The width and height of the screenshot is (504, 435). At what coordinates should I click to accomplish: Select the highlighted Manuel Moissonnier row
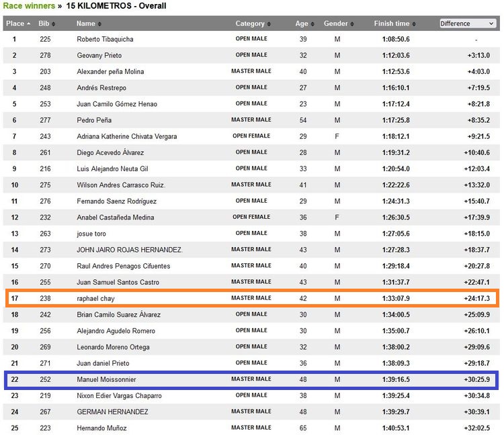(251, 379)
